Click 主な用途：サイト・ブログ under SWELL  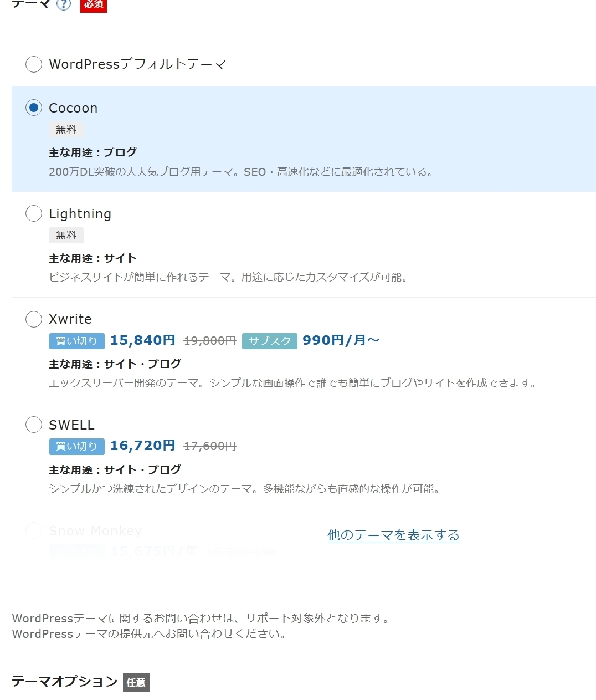click(x=115, y=469)
